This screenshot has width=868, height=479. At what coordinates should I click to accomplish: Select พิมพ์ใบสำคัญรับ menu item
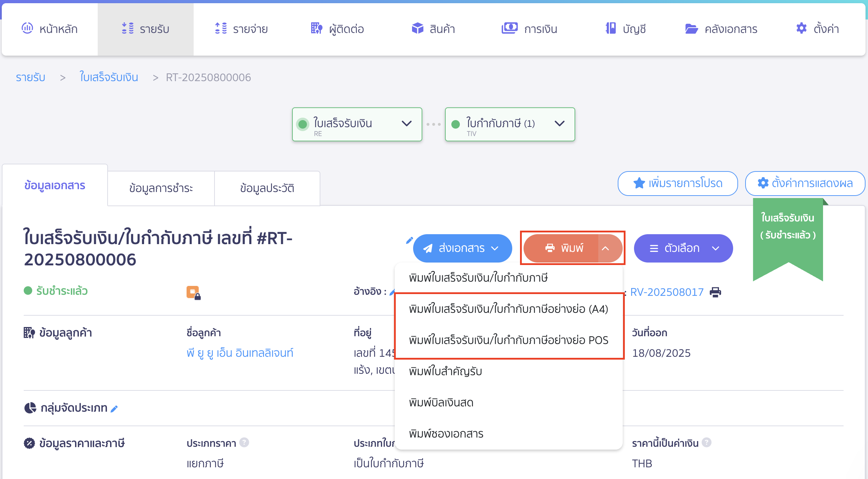[509, 371]
